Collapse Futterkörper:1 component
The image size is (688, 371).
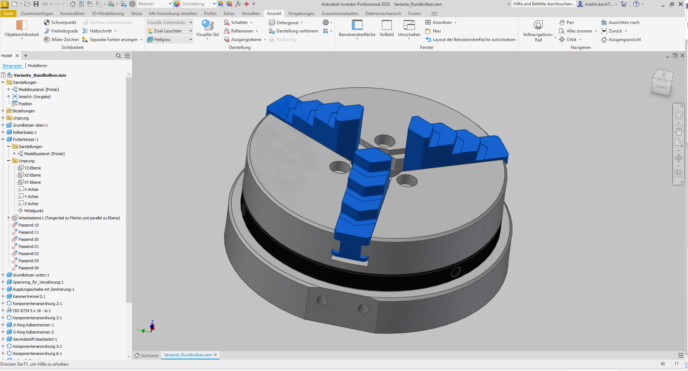tap(3, 139)
